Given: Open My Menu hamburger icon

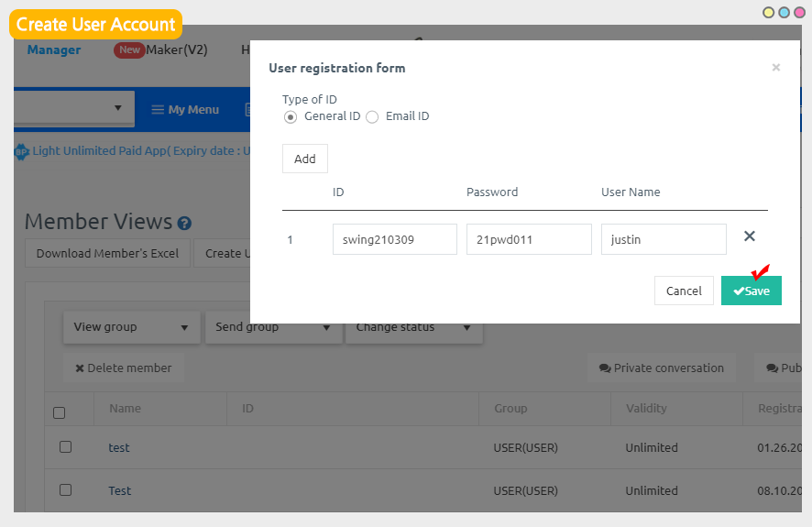Looking at the screenshot, I should coord(158,109).
